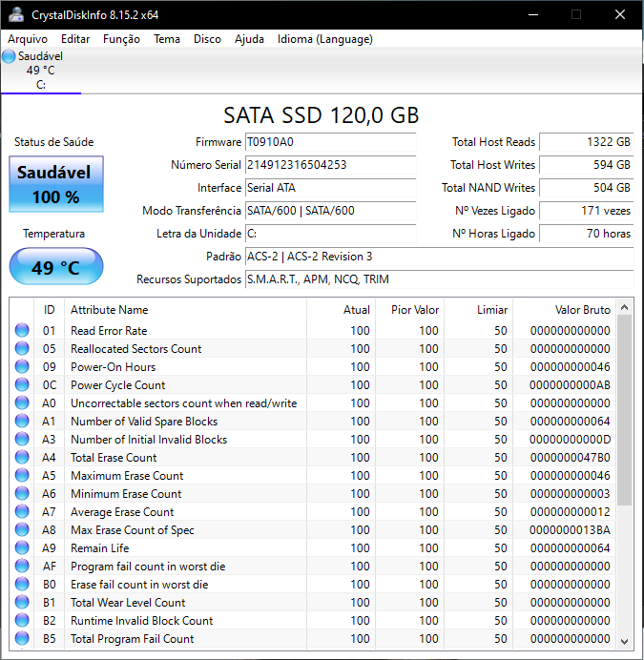Click the Attribute Name column header
This screenshot has height=660, width=644.
pos(185,310)
